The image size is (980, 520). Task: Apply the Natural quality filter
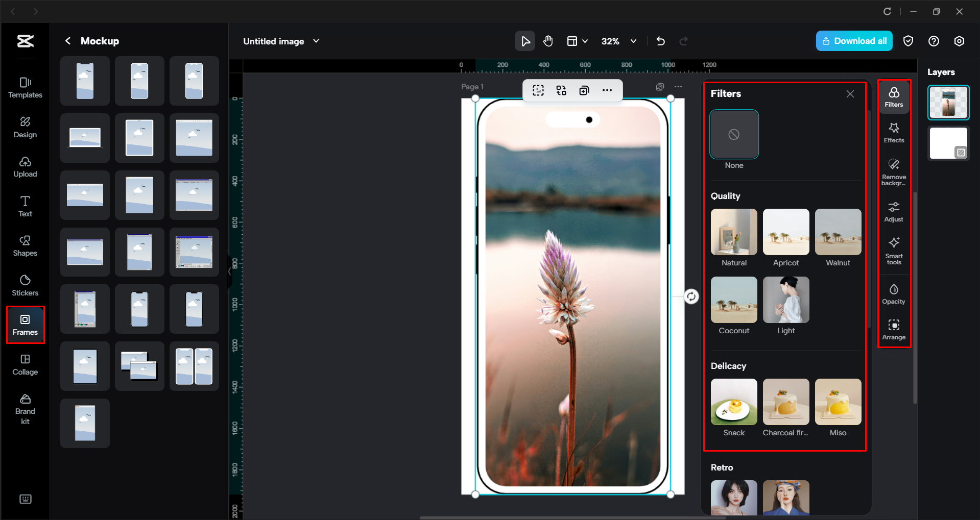734,232
